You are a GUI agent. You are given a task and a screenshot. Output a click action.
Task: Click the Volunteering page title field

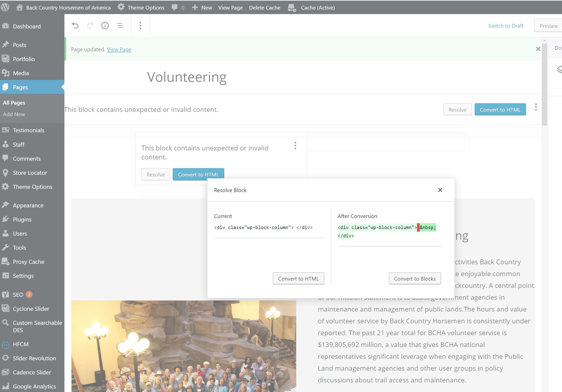[x=187, y=77]
